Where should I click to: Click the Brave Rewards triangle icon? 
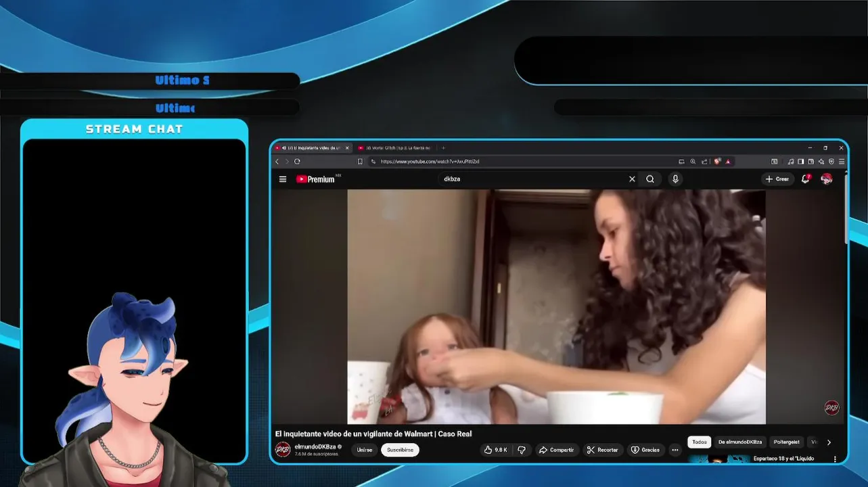pyautogui.click(x=728, y=162)
